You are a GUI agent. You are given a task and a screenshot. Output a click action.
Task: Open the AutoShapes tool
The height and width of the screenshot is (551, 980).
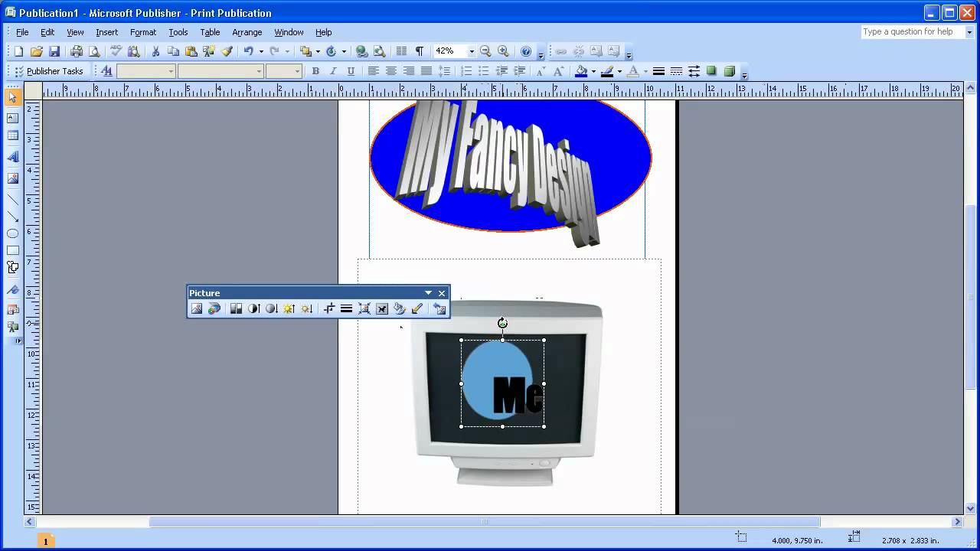click(x=13, y=267)
